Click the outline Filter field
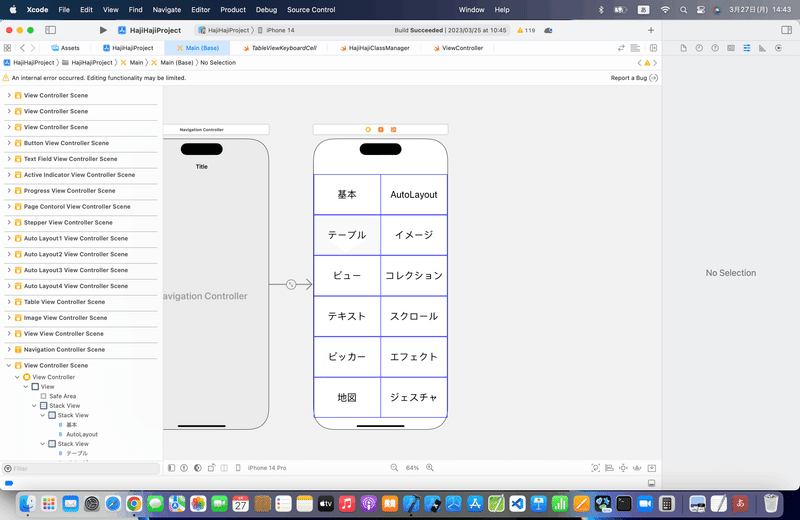800x520 pixels. [x=81, y=468]
